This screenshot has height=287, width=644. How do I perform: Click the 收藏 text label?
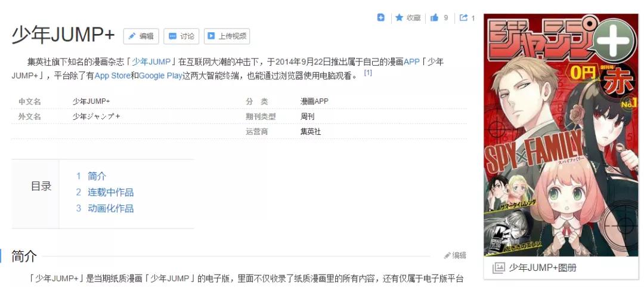pyautogui.click(x=414, y=18)
